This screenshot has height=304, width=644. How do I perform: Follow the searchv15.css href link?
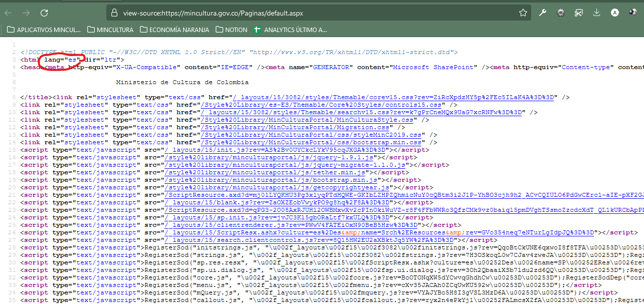point(361,112)
